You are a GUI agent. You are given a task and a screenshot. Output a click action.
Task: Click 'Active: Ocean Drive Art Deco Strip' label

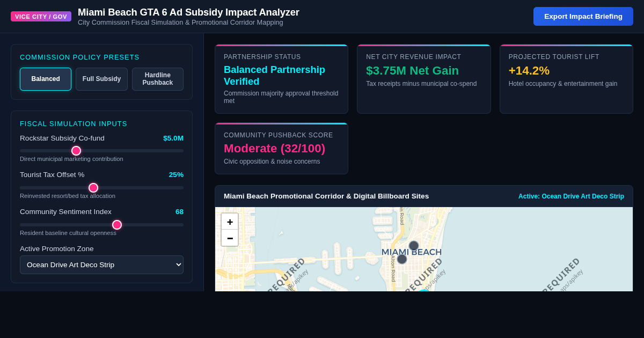[571, 196]
